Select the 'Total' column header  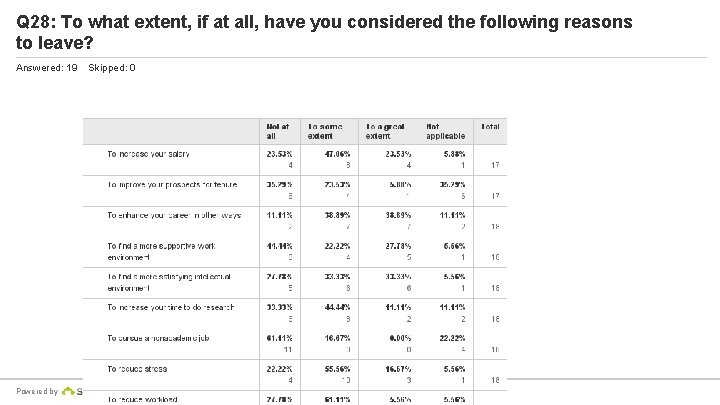tap(490, 127)
